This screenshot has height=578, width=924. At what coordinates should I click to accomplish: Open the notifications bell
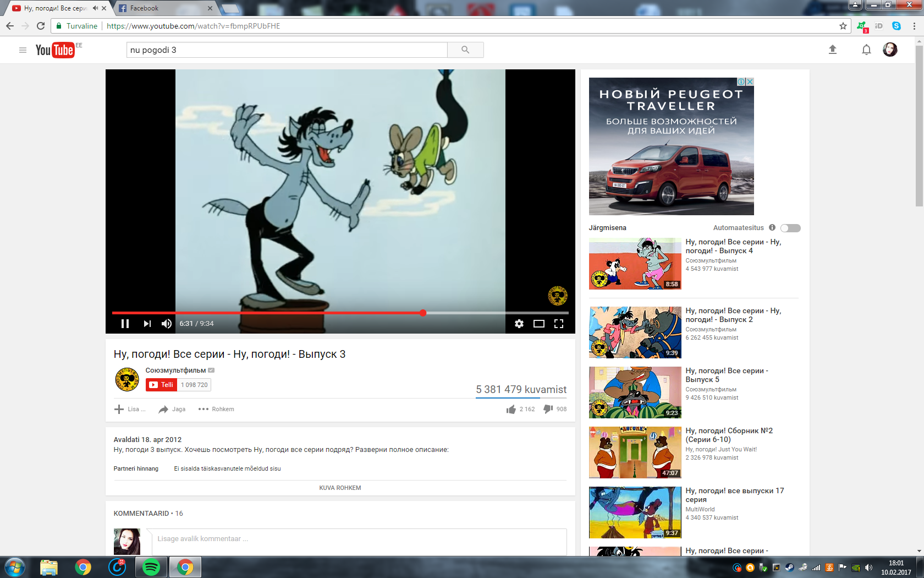pos(866,50)
